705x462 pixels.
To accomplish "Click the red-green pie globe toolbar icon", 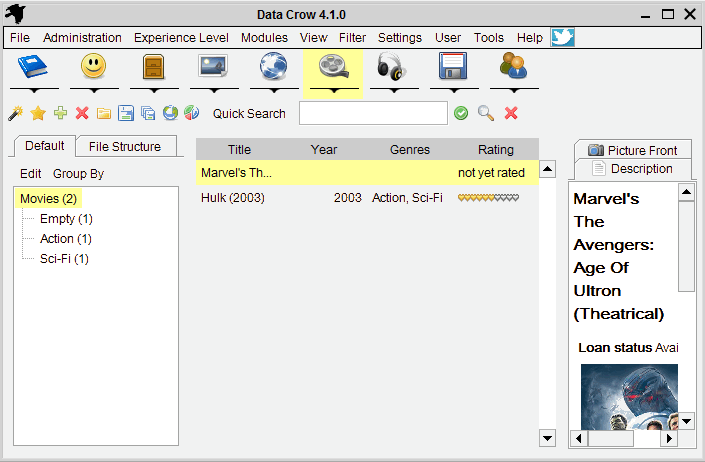I will [x=192, y=113].
